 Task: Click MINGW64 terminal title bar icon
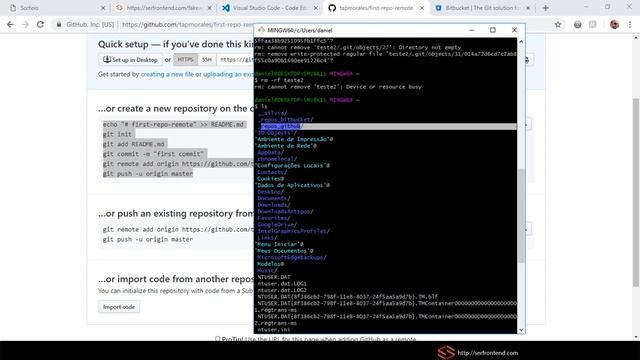tap(261, 30)
